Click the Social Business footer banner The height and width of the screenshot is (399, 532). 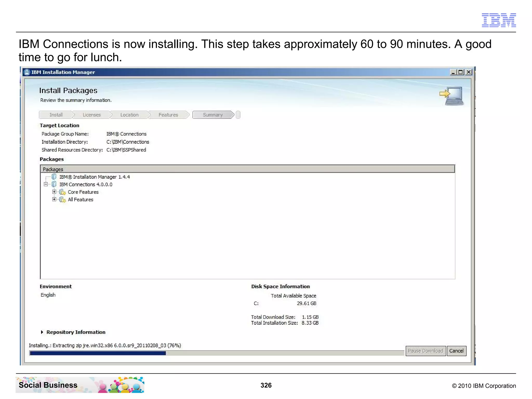[80, 385]
